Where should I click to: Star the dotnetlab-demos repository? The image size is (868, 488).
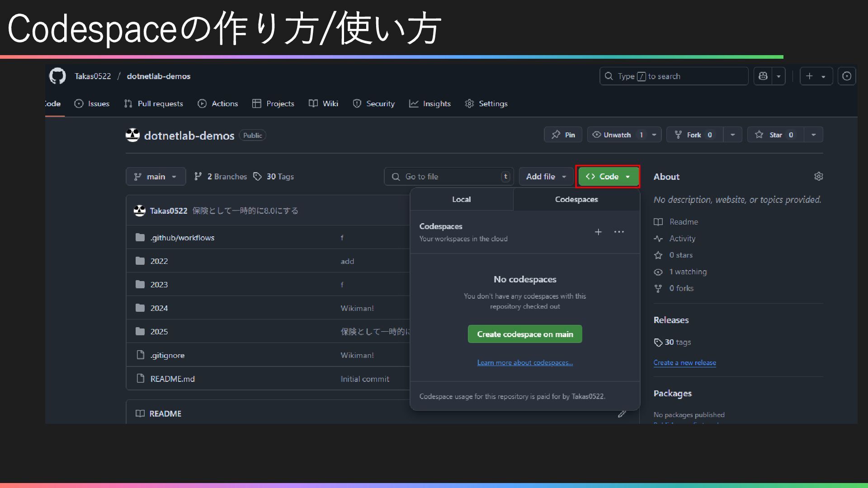coord(776,135)
